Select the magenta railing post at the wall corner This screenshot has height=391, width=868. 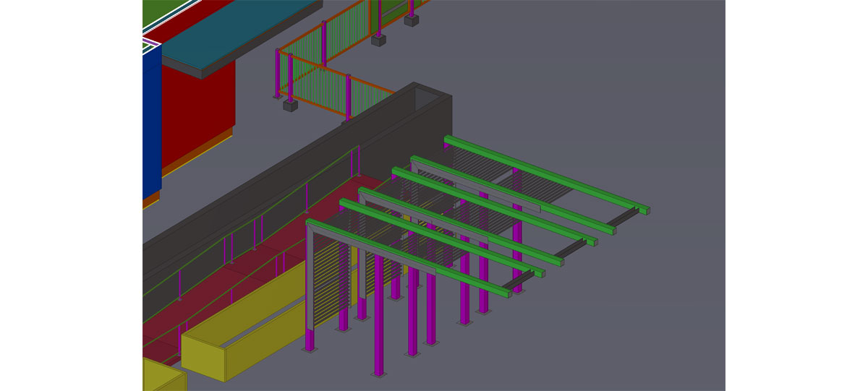pyautogui.click(x=348, y=95)
